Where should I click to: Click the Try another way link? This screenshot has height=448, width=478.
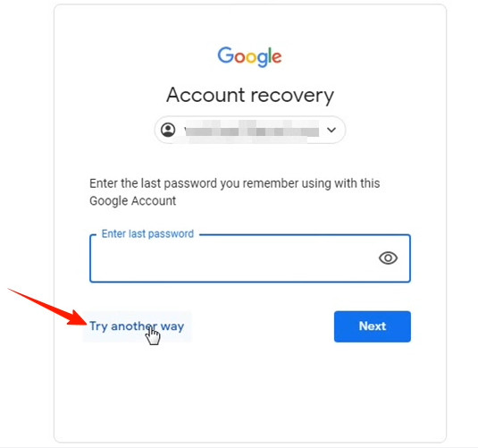tap(137, 326)
